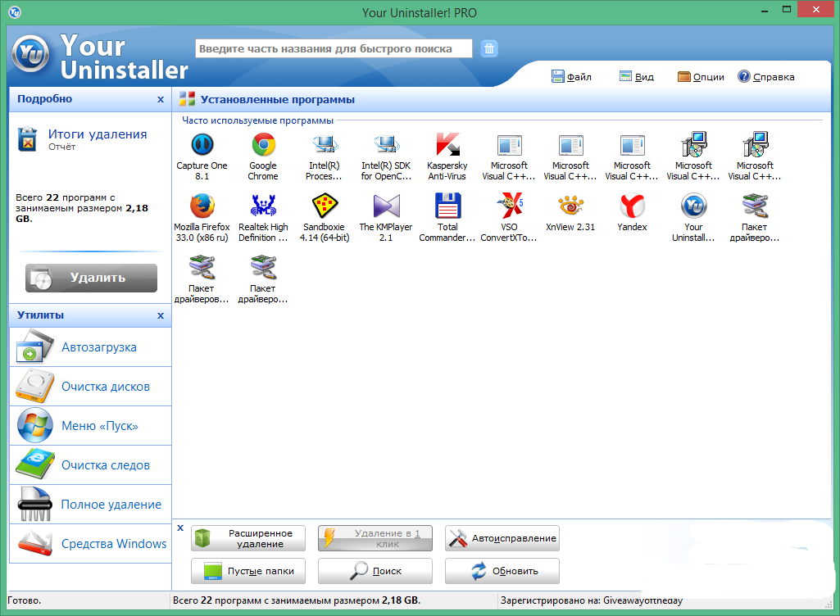Focus the quick search input field
The image size is (840, 616).
[334, 49]
